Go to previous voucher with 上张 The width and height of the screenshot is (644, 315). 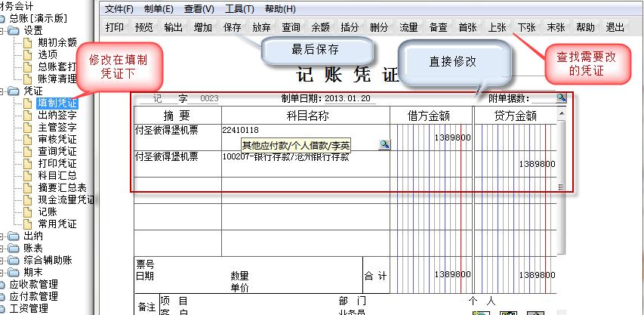tap(497, 27)
